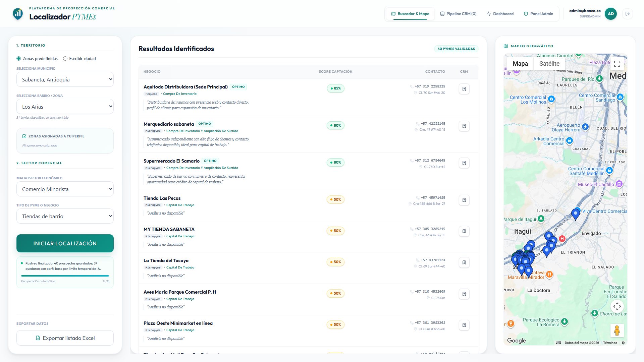
Task: Bookmark Merquediario sabaneta to CRM
Action: [464, 126]
